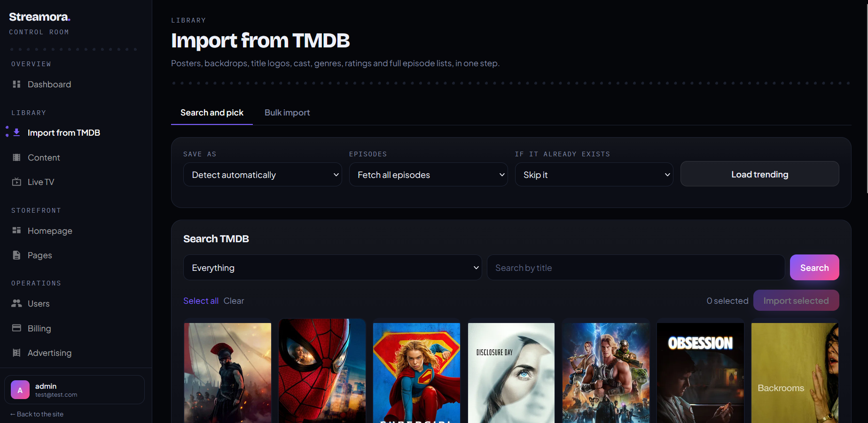Click the Homepage layout icon
This screenshot has height=423, width=868.
pyautogui.click(x=16, y=231)
